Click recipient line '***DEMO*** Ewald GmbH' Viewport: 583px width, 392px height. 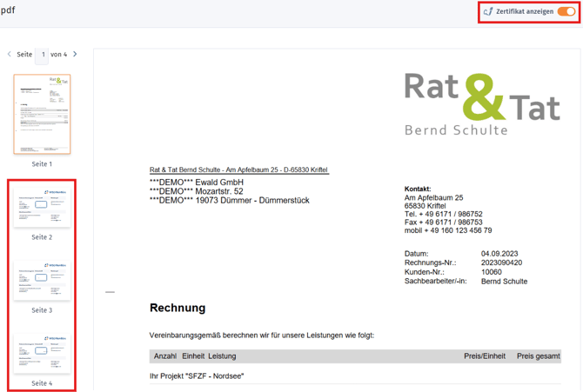click(197, 183)
